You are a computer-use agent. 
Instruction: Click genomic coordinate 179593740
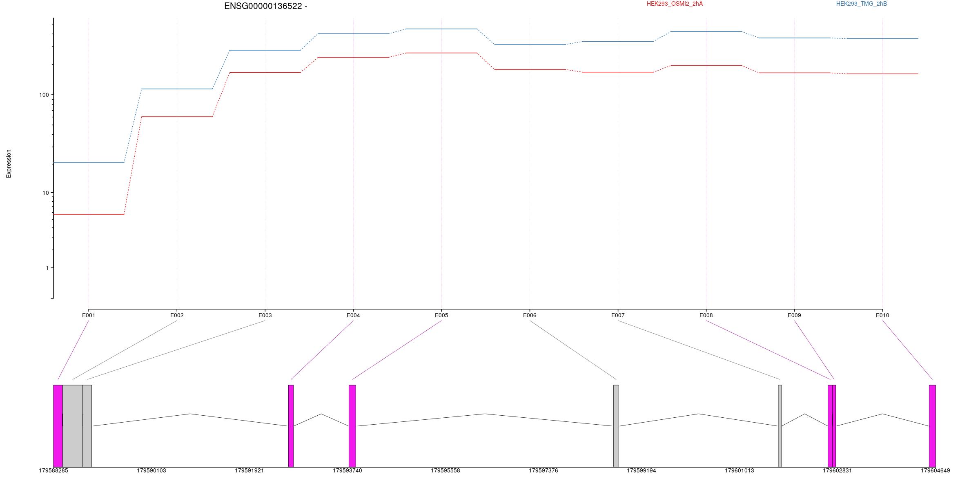pyautogui.click(x=347, y=471)
